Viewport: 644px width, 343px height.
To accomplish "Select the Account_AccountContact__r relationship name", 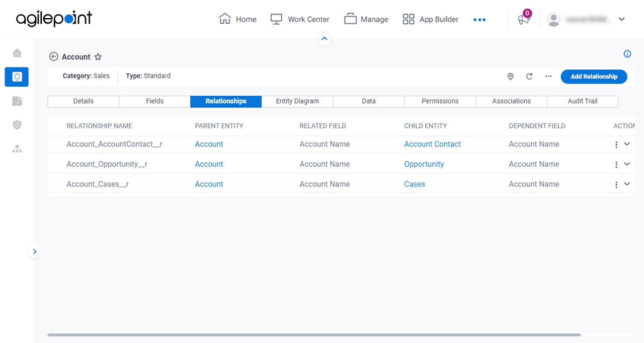I will pyautogui.click(x=115, y=144).
